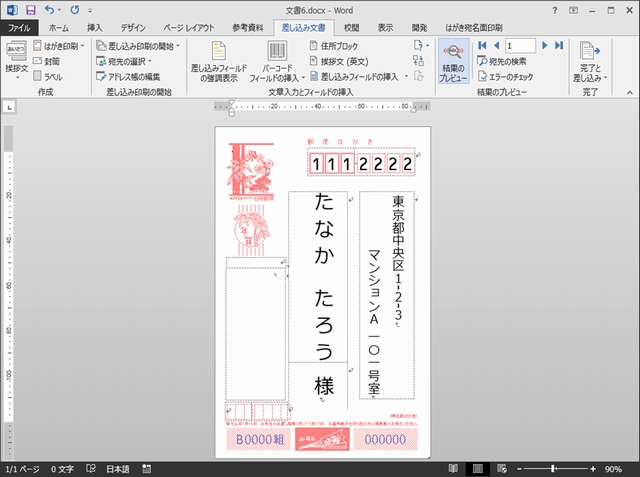Click 0 文字 word count
The width and height of the screenshot is (640, 477).
tap(62, 469)
